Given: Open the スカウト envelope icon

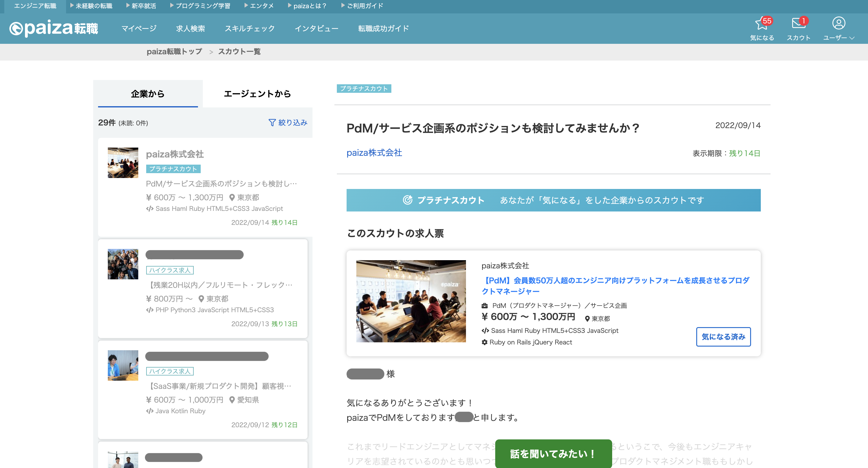Looking at the screenshot, I should pyautogui.click(x=799, y=29).
